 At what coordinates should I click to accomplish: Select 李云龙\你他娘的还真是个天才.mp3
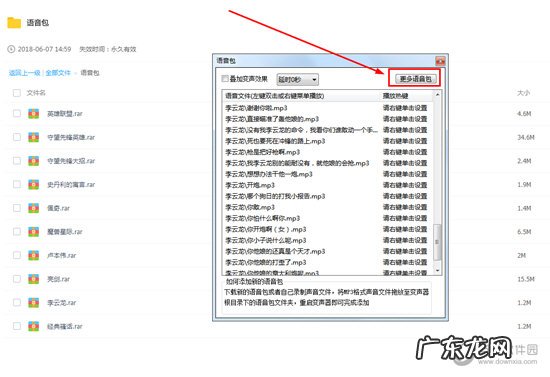(x=275, y=251)
